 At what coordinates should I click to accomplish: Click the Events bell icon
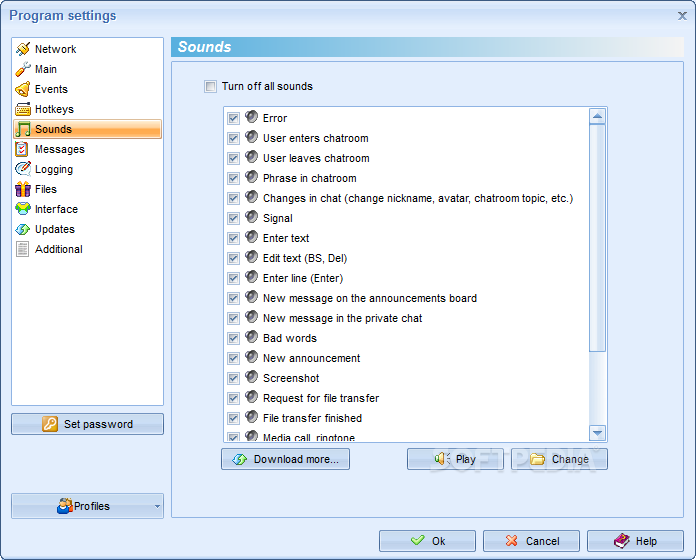[x=23, y=89]
